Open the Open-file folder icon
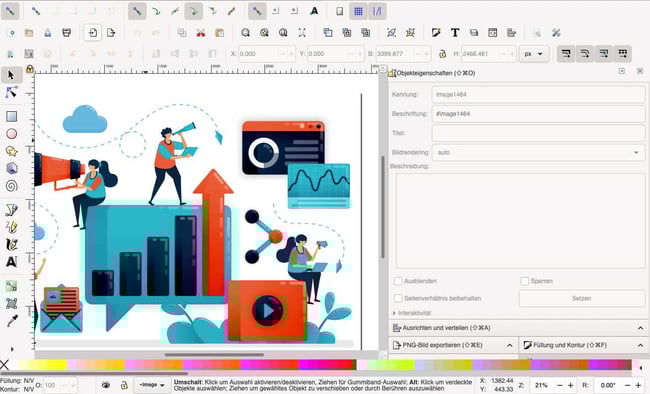Screen dimensions: 650x394 click(x=29, y=33)
